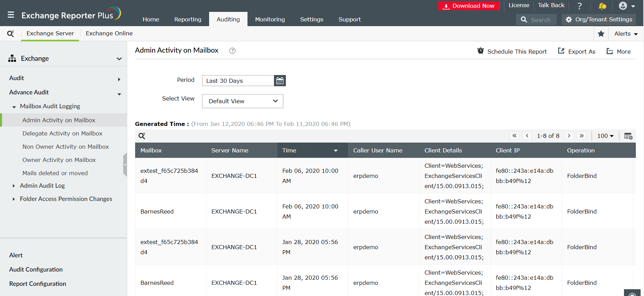Open Mails deleted or moved report
This screenshot has height=296, width=644.
pyautogui.click(x=55, y=173)
